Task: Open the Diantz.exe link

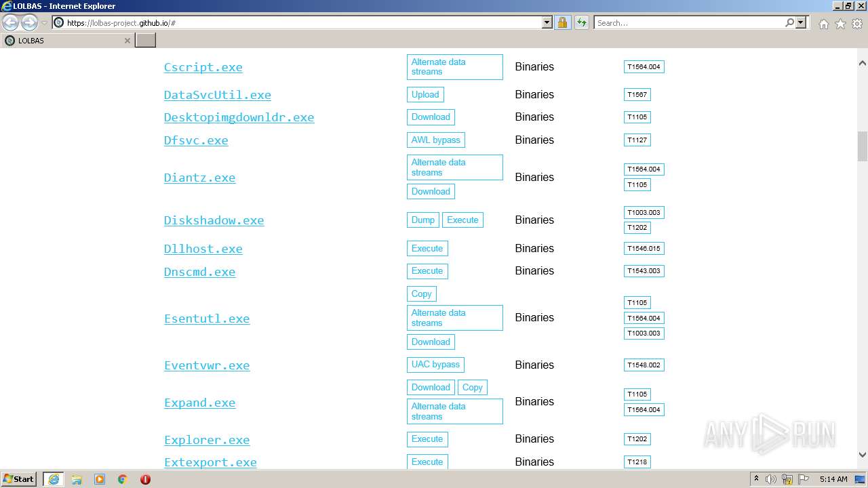Action: [x=199, y=178]
